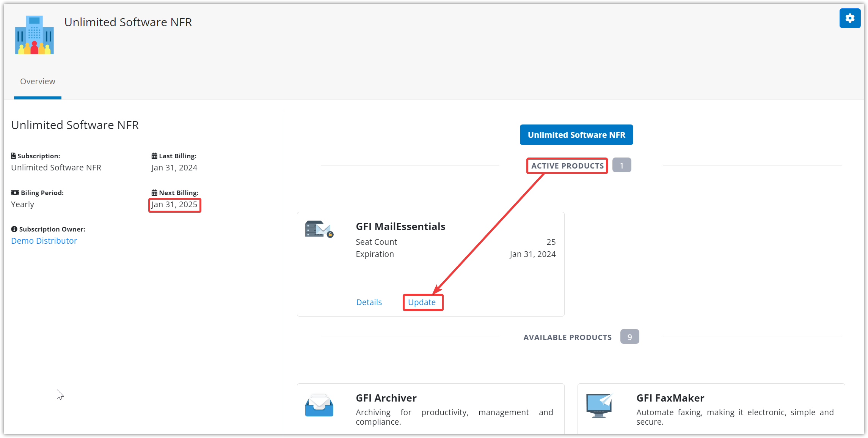Click the GFI Archiver inbox icon
The height and width of the screenshot is (438, 868).
(x=319, y=405)
